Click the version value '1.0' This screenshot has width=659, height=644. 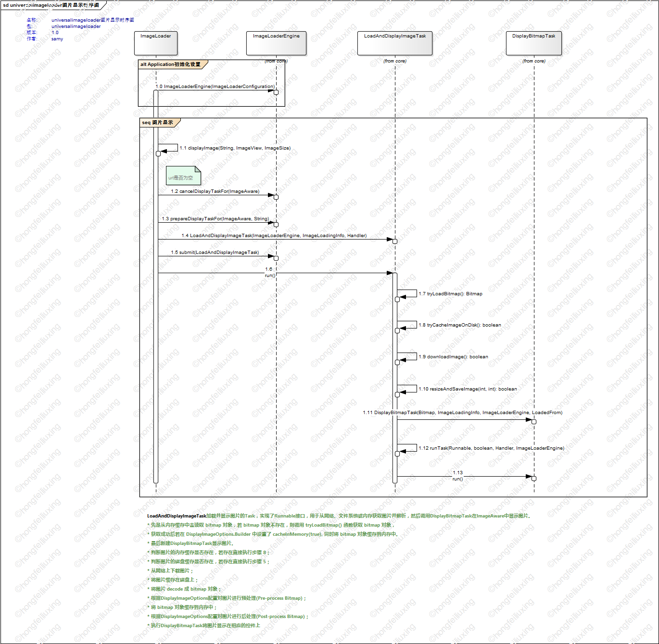tap(55, 33)
